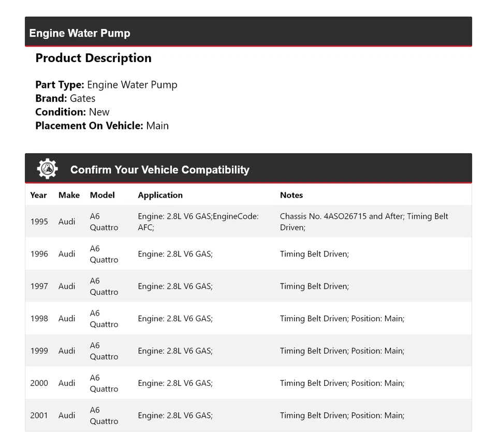Click the Brand: Gates text
The image size is (497, 448).
[65, 98]
